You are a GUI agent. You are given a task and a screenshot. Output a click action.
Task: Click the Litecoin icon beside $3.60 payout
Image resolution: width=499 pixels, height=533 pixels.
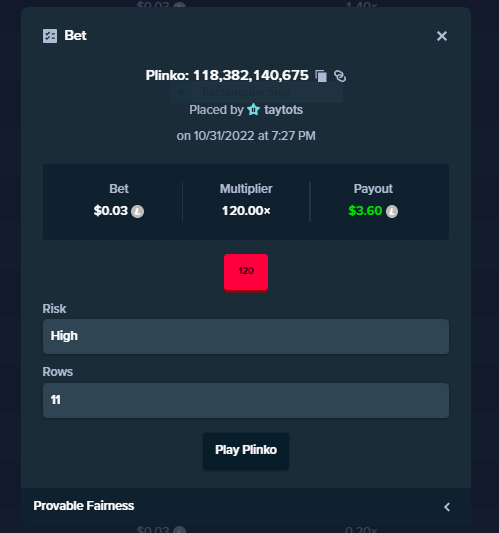(392, 211)
